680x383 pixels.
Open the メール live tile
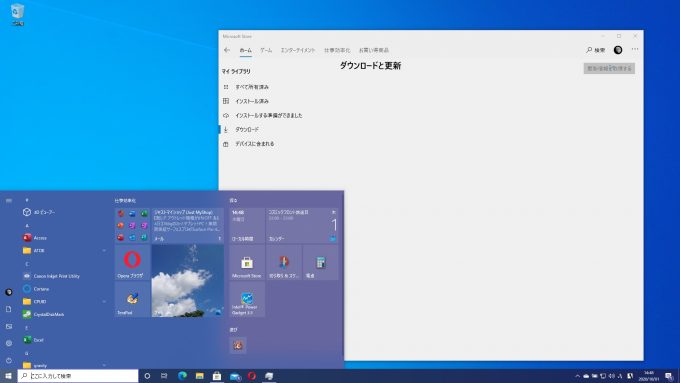[x=187, y=225]
